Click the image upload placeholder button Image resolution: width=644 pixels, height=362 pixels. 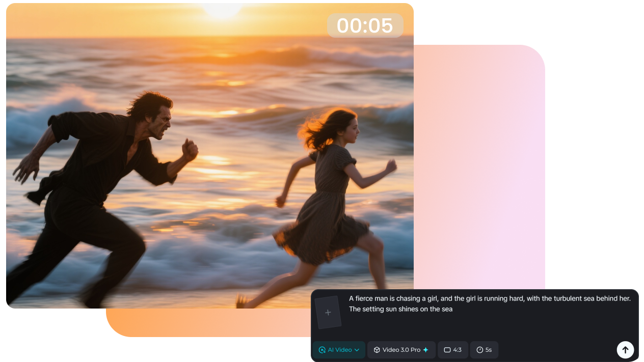[328, 312]
